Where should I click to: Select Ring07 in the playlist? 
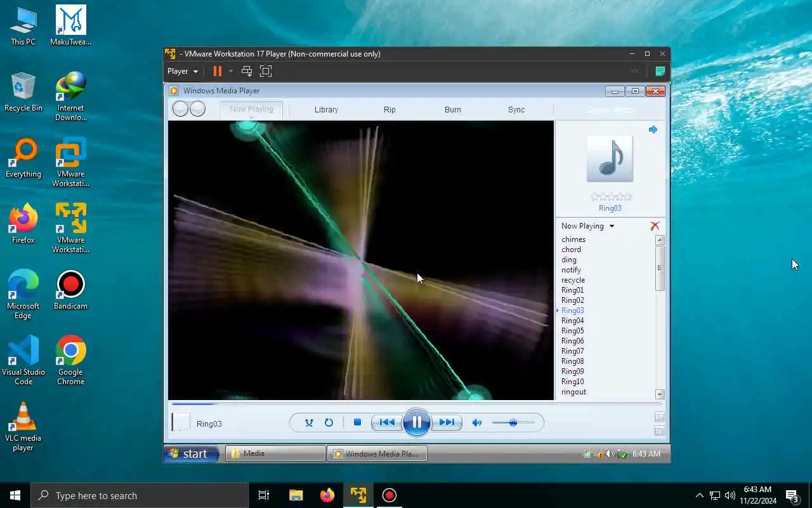click(x=572, y=351)
